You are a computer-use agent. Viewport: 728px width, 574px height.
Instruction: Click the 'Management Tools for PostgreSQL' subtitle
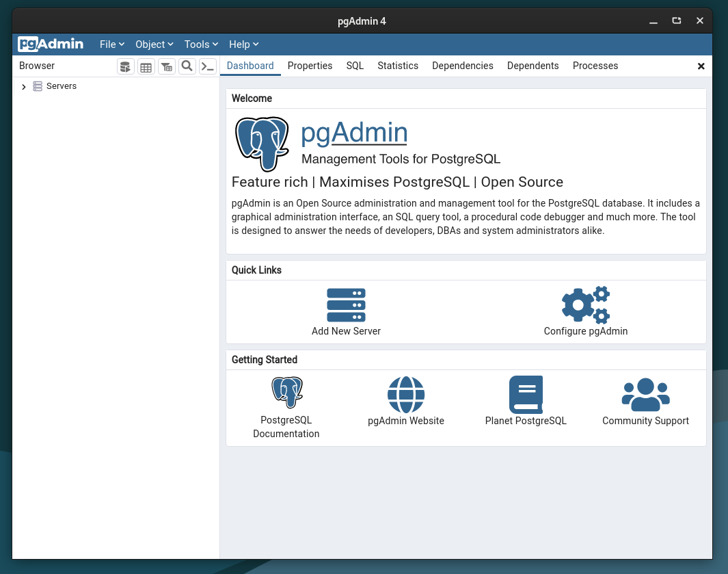coord(401,159)
